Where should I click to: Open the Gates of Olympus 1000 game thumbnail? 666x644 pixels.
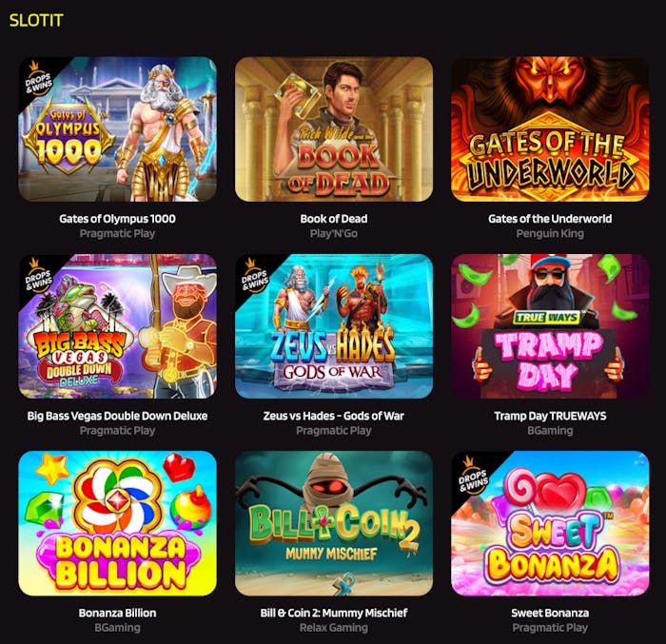coord(118,129)
